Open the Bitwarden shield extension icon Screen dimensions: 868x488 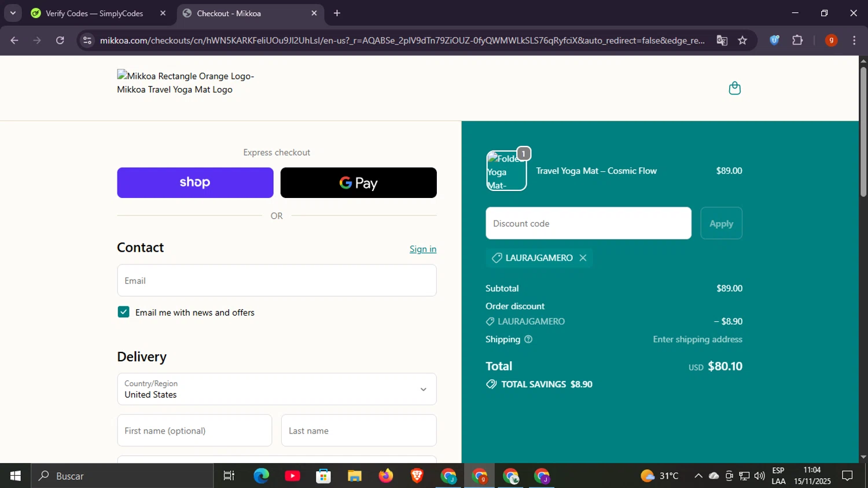click(x=774, y=41)
